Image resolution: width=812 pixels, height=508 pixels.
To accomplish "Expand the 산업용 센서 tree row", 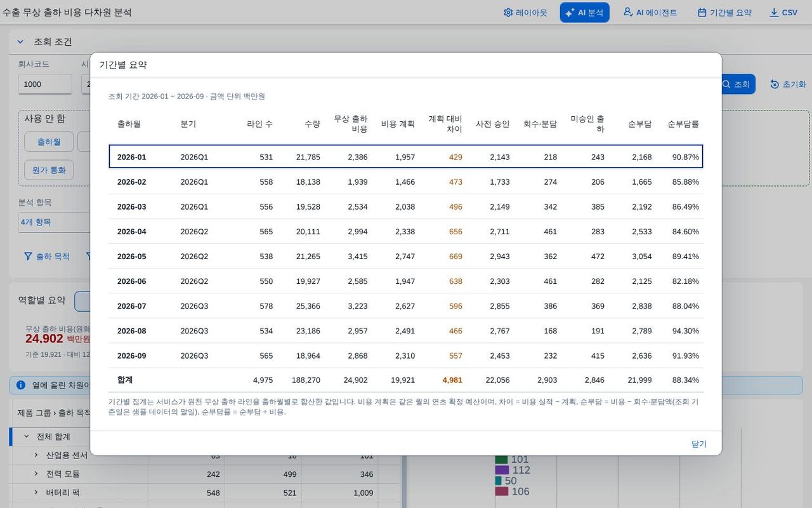I will [x=36, y=455].
